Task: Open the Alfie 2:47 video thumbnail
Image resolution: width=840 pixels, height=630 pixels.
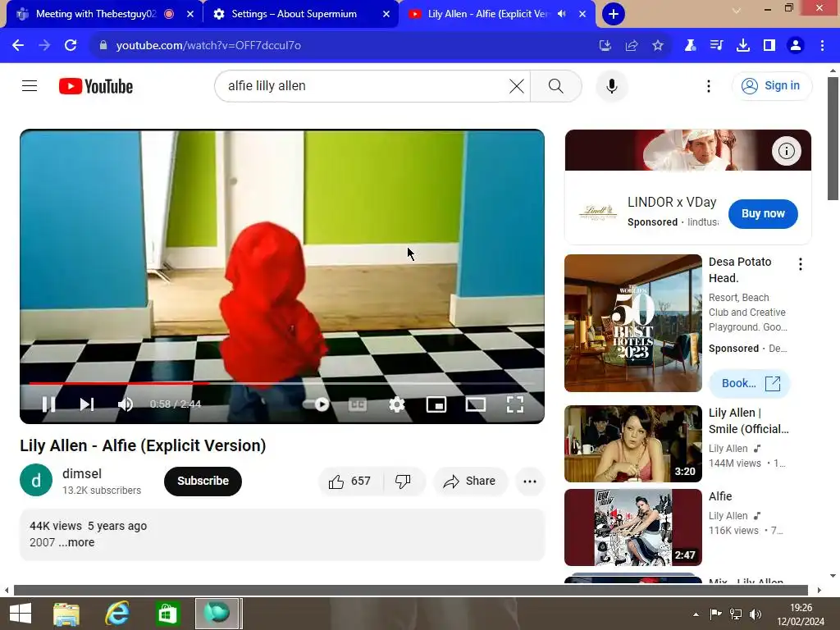Action: pyautogui.click(x=633, y=527)
